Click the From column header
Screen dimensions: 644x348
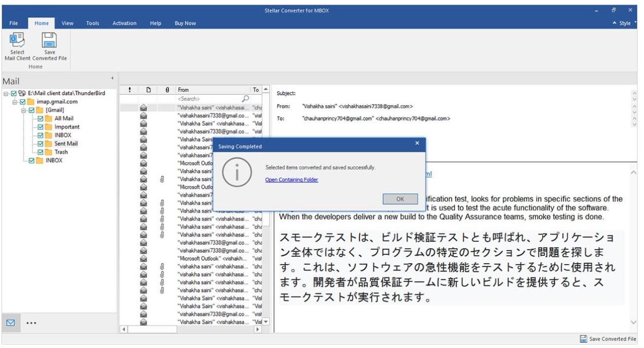(x=213, y=90)
